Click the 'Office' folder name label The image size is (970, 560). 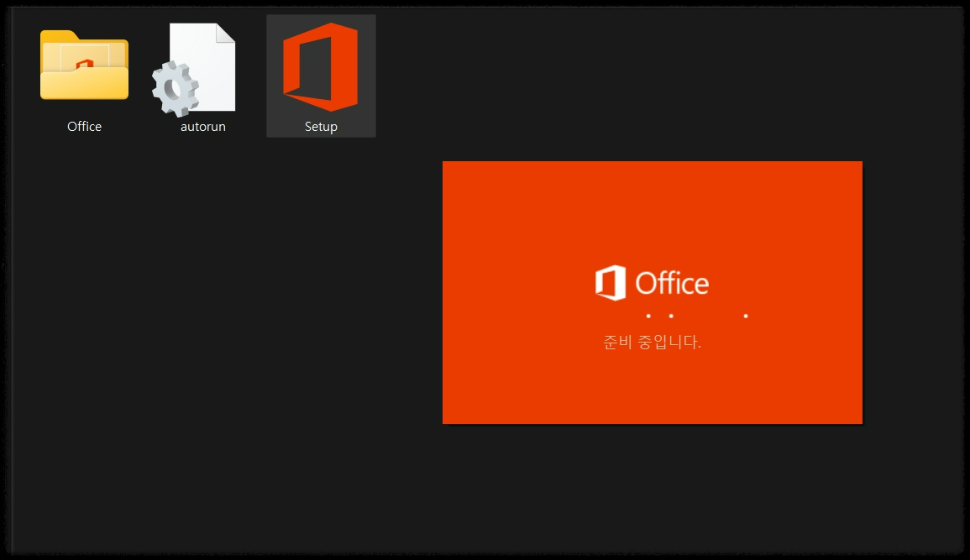point(84,127)
